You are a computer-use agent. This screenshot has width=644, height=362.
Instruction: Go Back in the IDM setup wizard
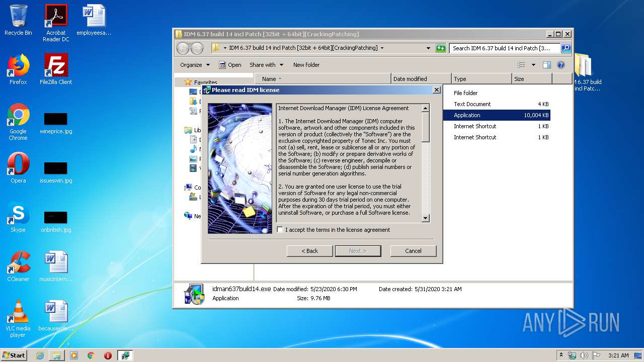[309, 251]
